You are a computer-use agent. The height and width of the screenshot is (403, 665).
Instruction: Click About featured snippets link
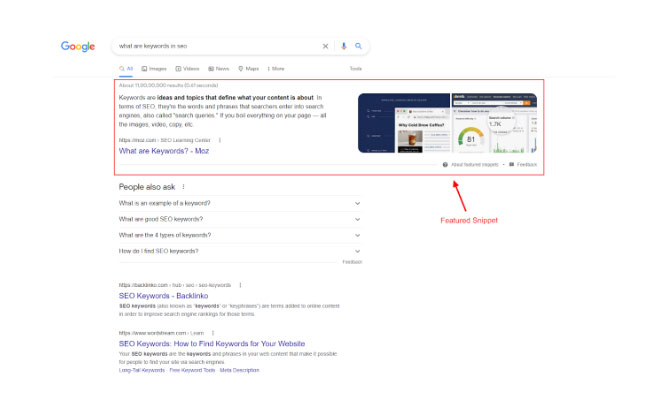475,165
